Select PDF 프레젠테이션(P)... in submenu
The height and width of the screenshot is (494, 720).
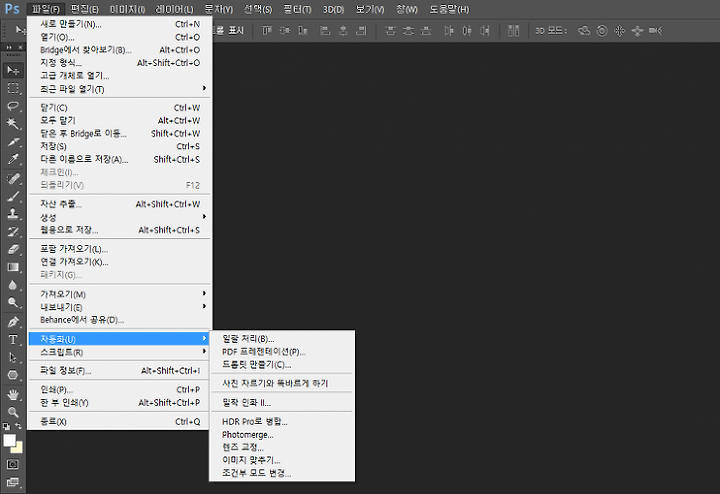coord(281,352)
